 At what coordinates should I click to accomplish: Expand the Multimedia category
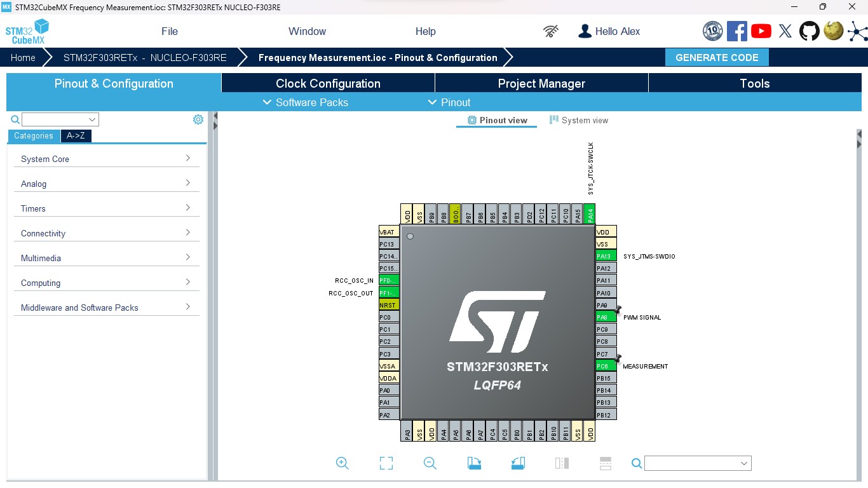click(x=106, y=258)
